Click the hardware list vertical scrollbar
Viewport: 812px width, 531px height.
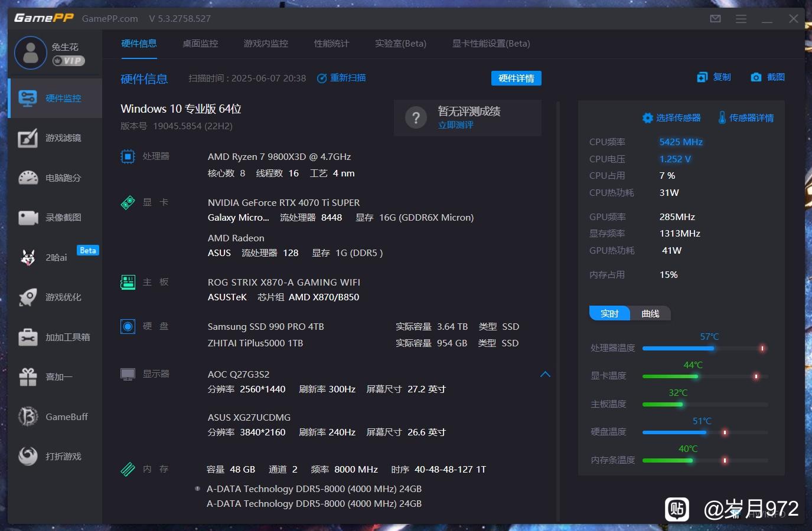coord(558,311)
